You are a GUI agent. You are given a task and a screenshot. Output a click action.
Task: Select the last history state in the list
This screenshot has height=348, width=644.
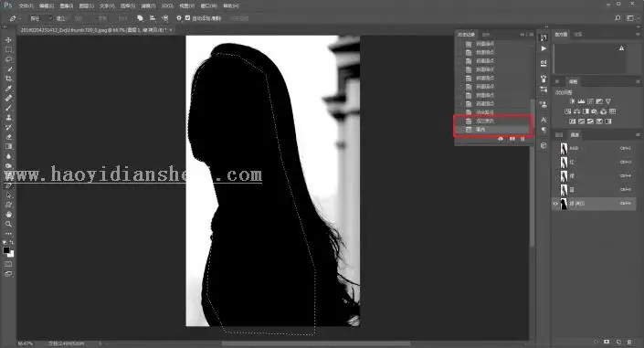492,130
